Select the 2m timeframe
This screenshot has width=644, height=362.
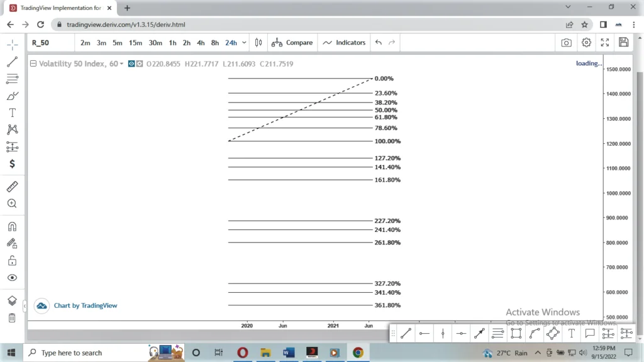click(85, 43)
